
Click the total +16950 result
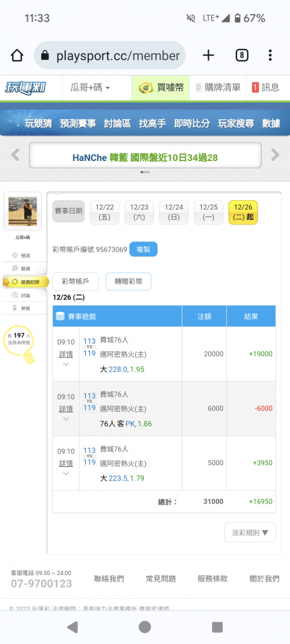tap(260, 502)
